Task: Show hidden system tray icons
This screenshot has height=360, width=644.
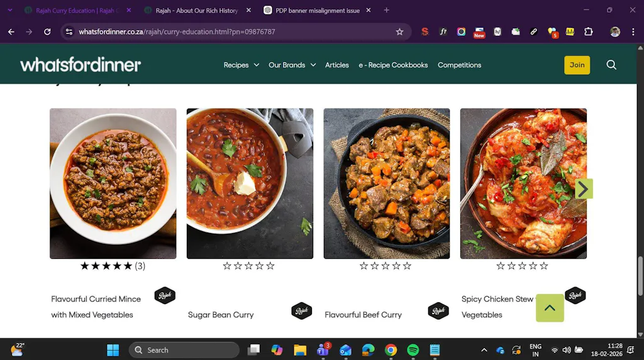Action: tap(484, 350)
